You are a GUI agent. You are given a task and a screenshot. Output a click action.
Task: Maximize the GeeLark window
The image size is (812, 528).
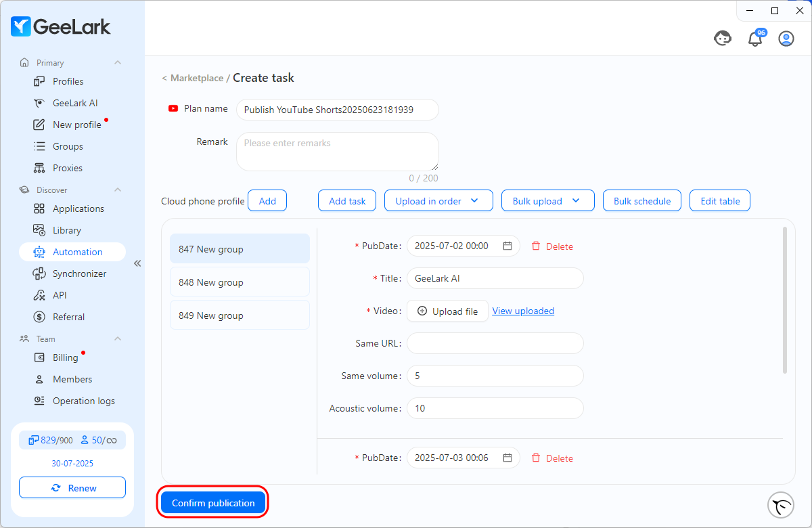[x=775, y=10]
